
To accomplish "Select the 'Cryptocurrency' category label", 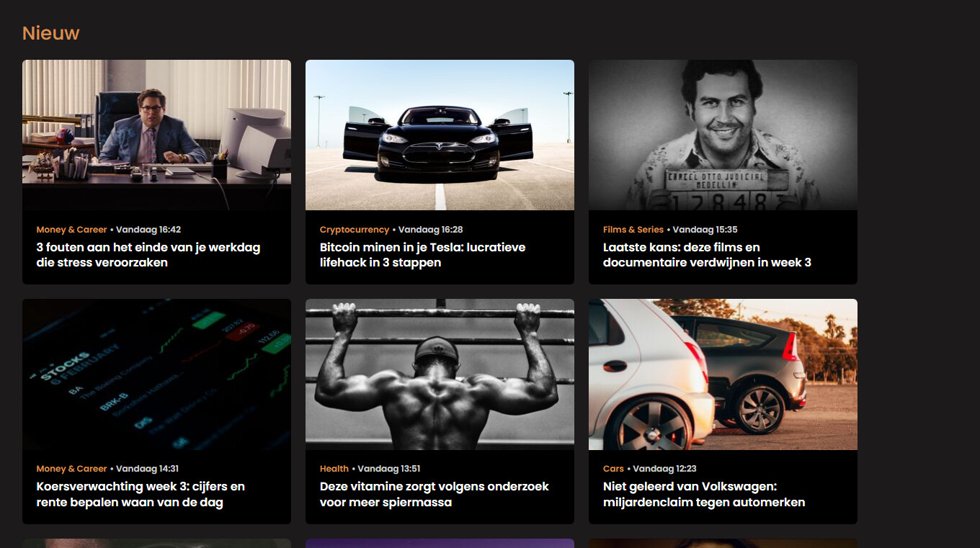I will 355,230.
